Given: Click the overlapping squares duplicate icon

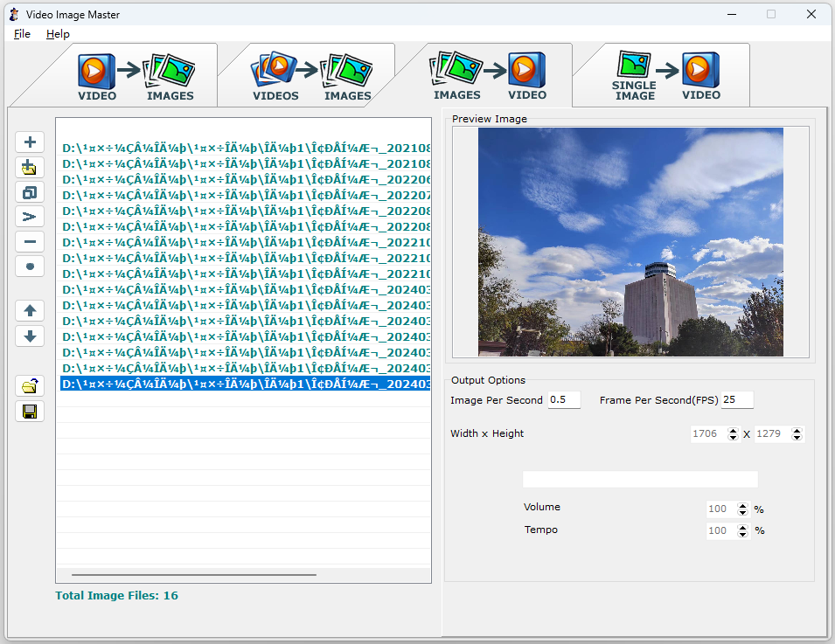Looking at the screenshot, I should click(30, 192).
